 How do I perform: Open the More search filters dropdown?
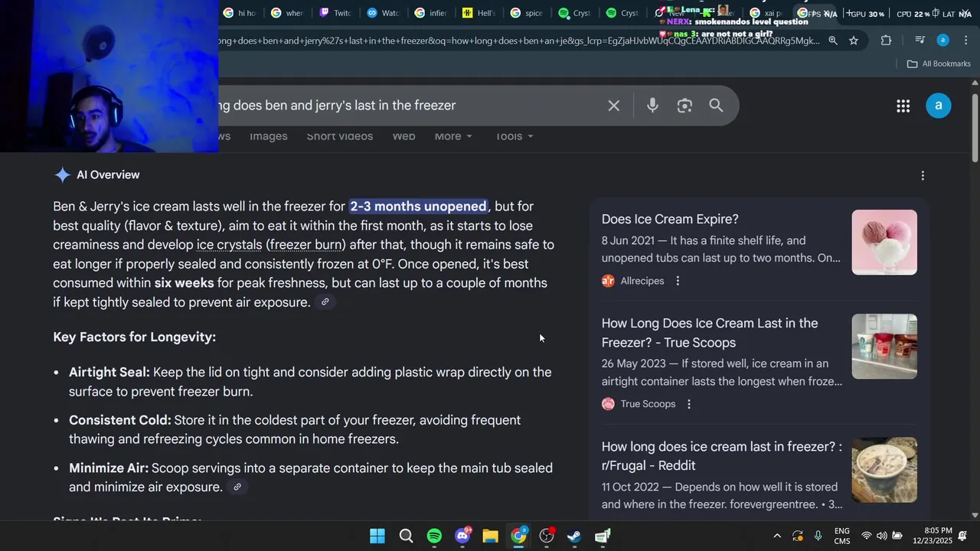453,136
